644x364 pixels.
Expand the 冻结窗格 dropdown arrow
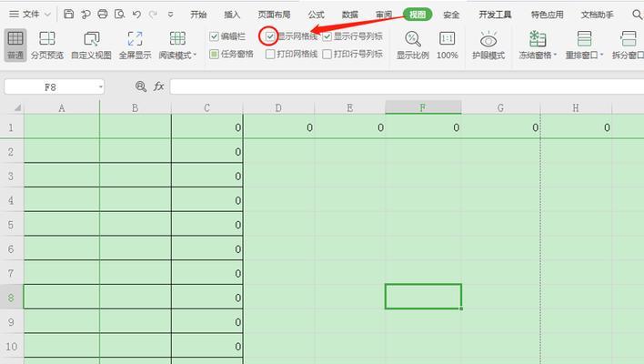pyautogui.click(x=555, y=55)
